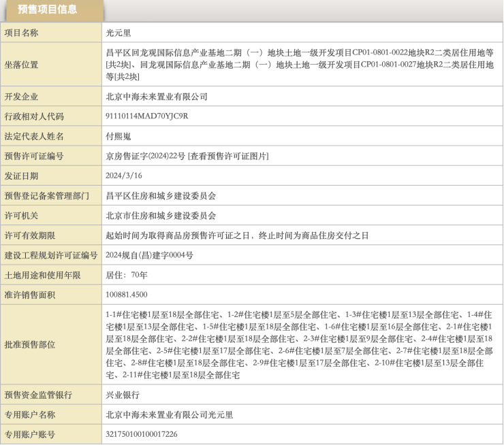Select the developer name 北京中海未来置业有限公司
The width and height of the screenshot is (504, 445).
pos(157,97)
